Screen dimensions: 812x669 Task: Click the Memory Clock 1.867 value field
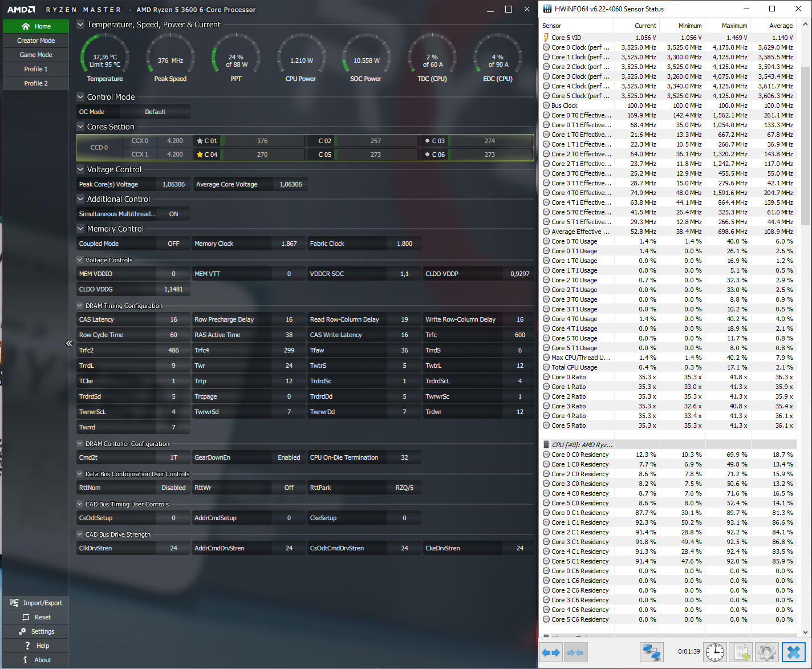[289, 244]
